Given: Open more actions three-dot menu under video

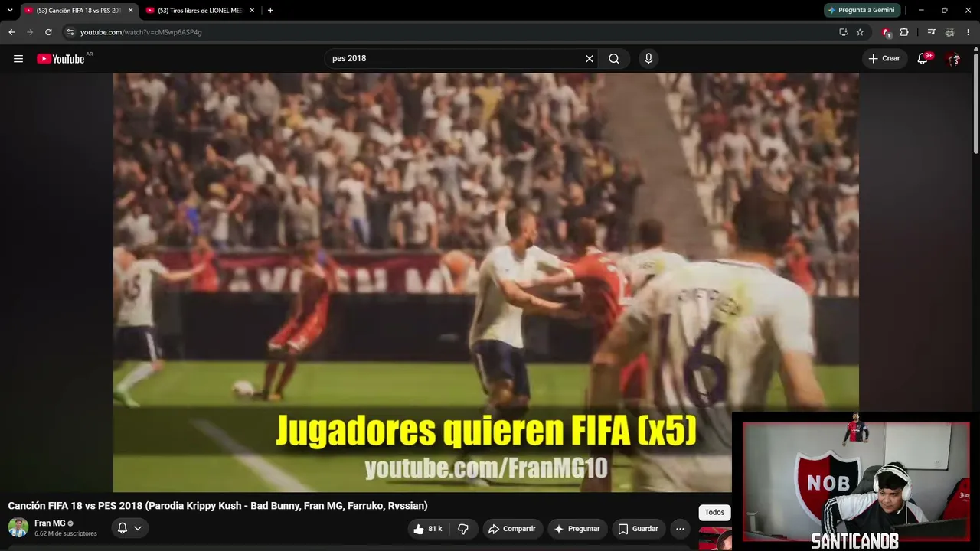Looking at the screenshot, I should pyautogui.click(x=680, y=529).
